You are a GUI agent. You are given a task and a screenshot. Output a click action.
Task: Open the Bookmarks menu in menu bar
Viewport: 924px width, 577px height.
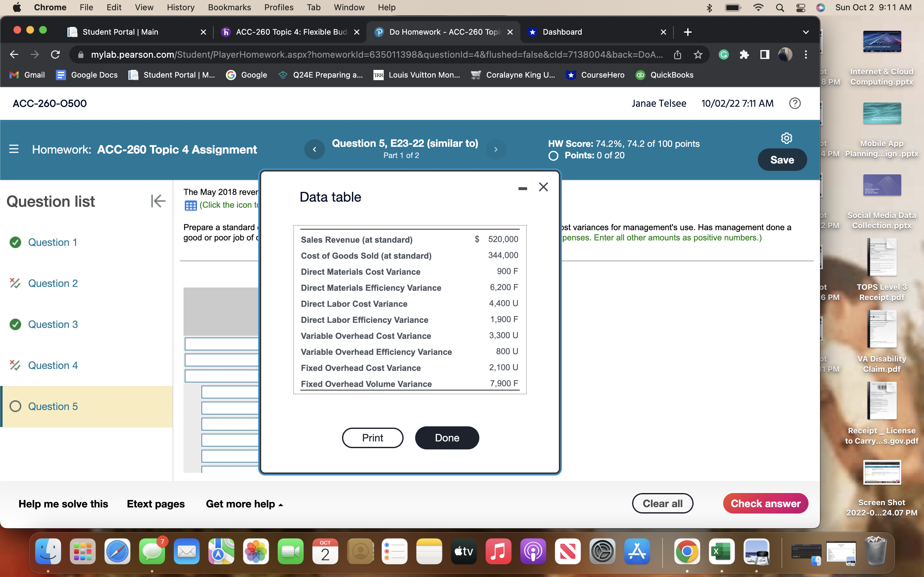229,7
